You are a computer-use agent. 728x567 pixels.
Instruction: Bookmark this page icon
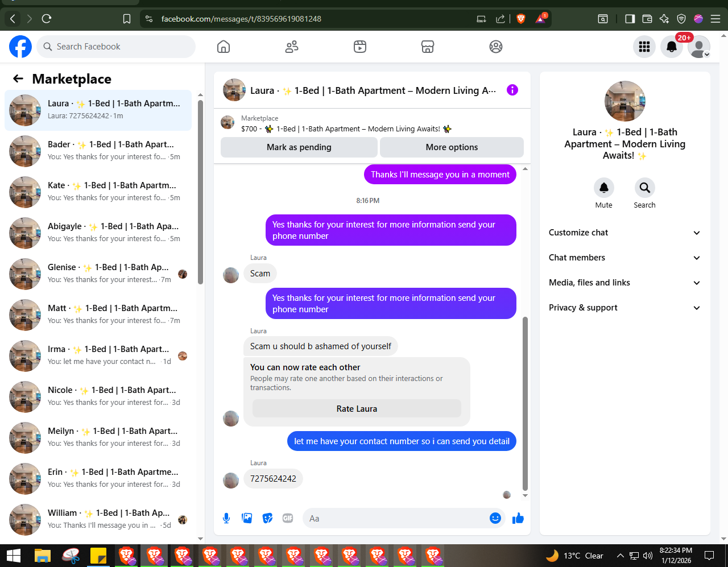pyautogui.click(x=127, y=19)
